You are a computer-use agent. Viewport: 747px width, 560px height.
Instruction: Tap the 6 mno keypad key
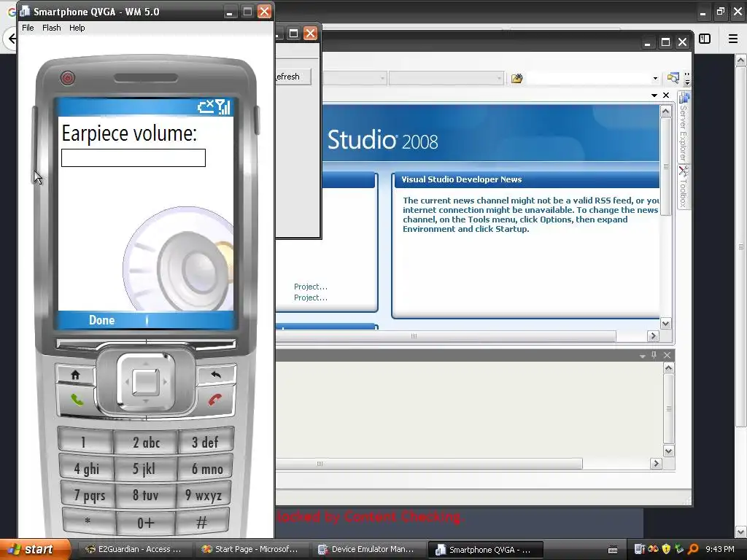tap(206, 469)
